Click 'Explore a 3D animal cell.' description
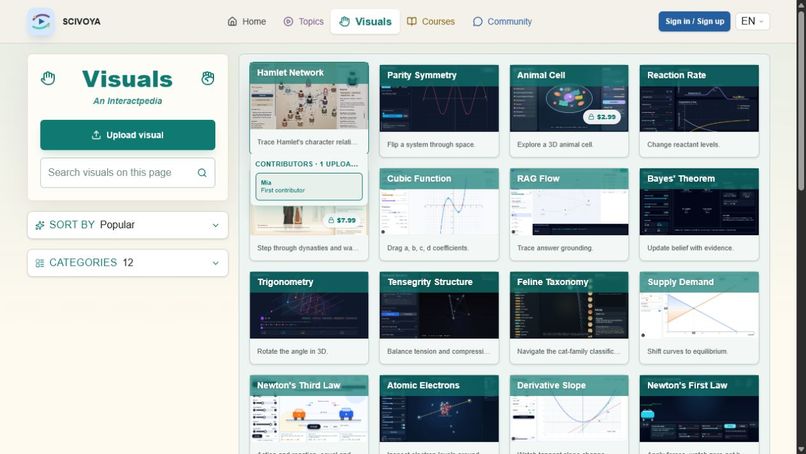This screenshot has width=806, height=454. coord(555,145)
